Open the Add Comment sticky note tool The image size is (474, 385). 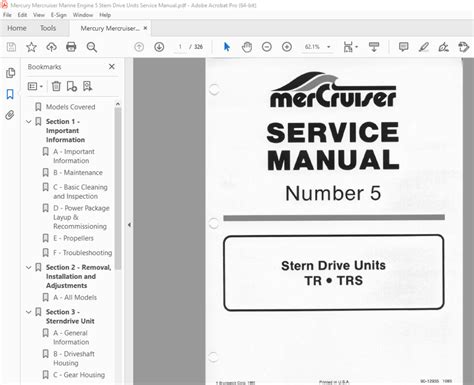tap(403, 47)
